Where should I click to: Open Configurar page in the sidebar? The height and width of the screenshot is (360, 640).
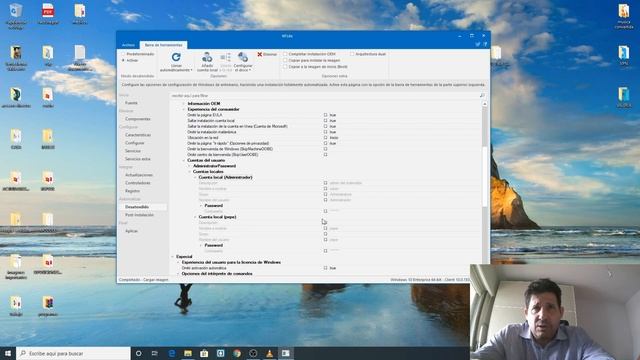pos(135,143)
